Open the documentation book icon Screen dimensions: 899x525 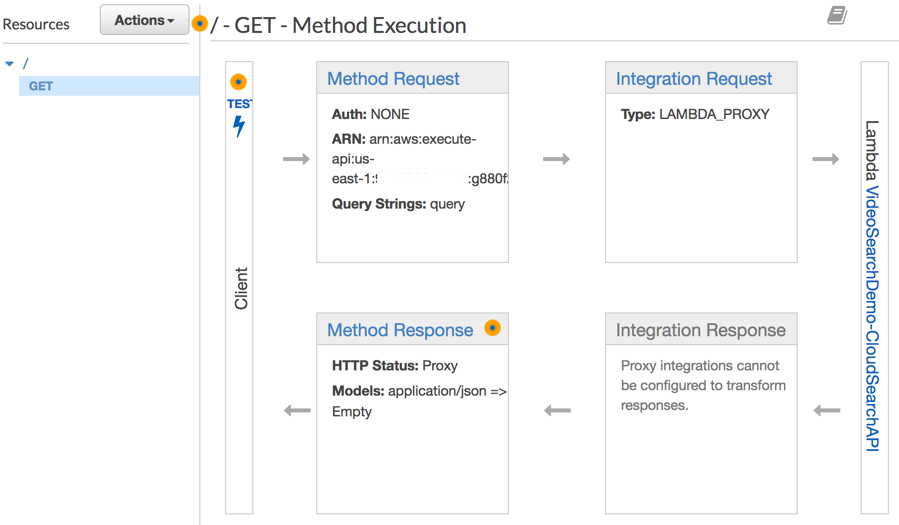(x=837, y=15)
